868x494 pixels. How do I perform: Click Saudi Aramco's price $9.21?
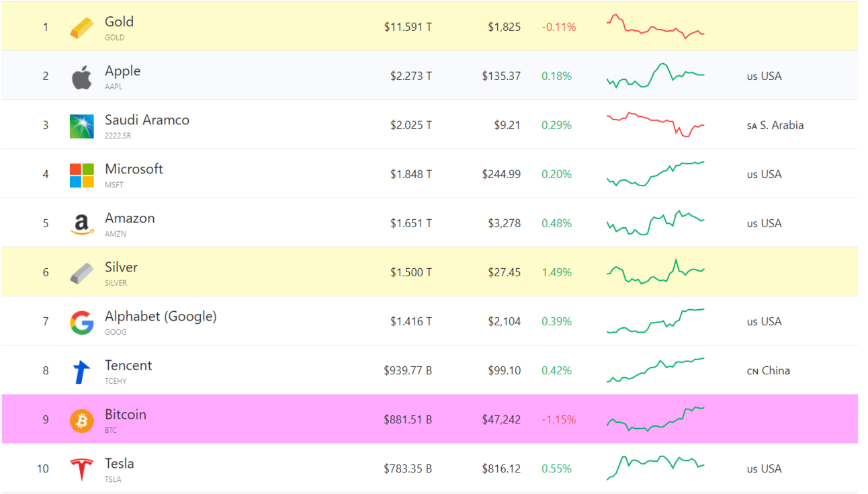click(x=508, y=125)
